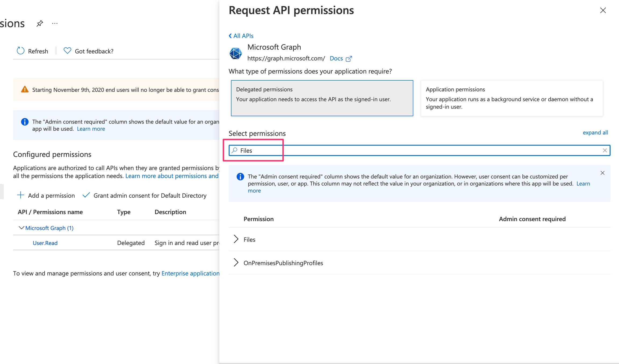Open the Docs external link icon
The height and width of the screenshot is (364, 619).
pos(349,59)
